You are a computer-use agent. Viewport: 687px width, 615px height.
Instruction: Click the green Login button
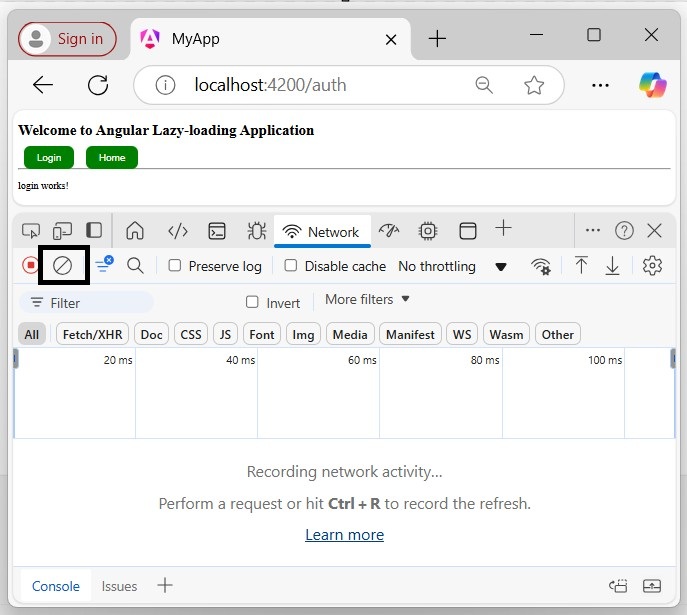pyautogui.click(x=49, y=158)
